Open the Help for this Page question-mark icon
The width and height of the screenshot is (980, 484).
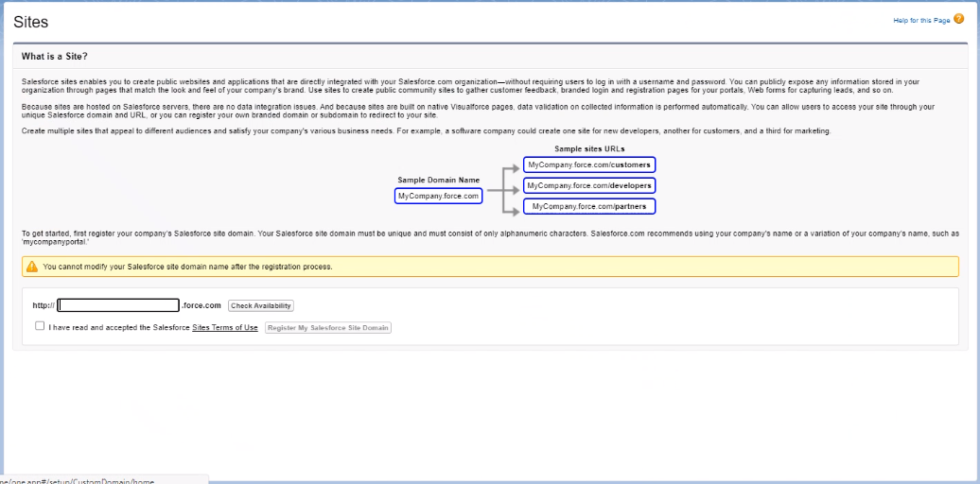pyautogui.click(x=959, y=19)
